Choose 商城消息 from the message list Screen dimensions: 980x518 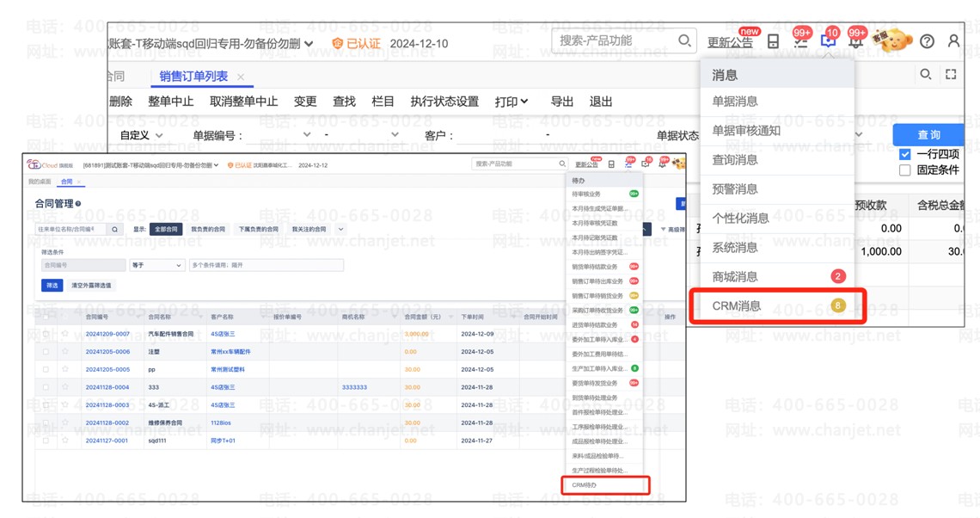point(735,276)
